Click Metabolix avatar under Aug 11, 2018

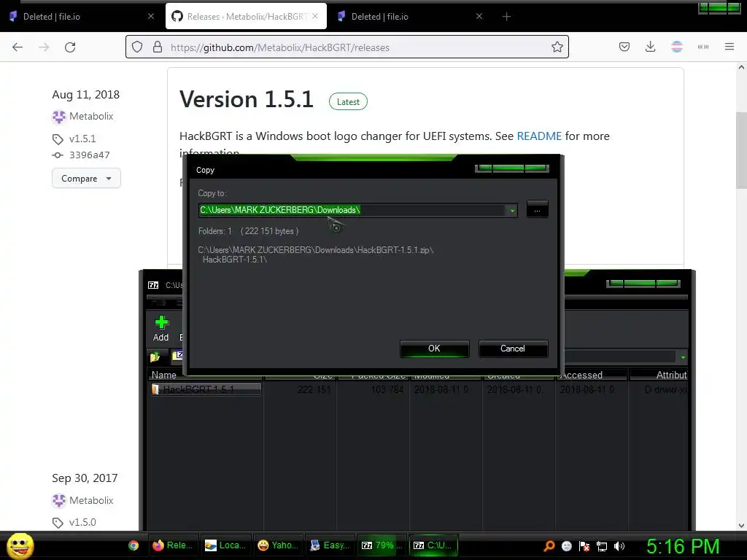[58, 117]
